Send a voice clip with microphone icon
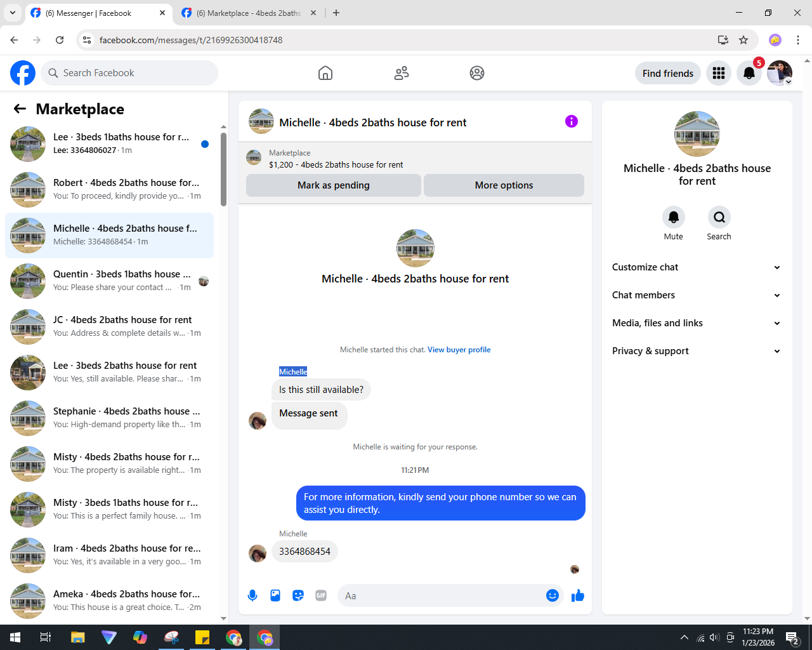 tap(252, 595)
